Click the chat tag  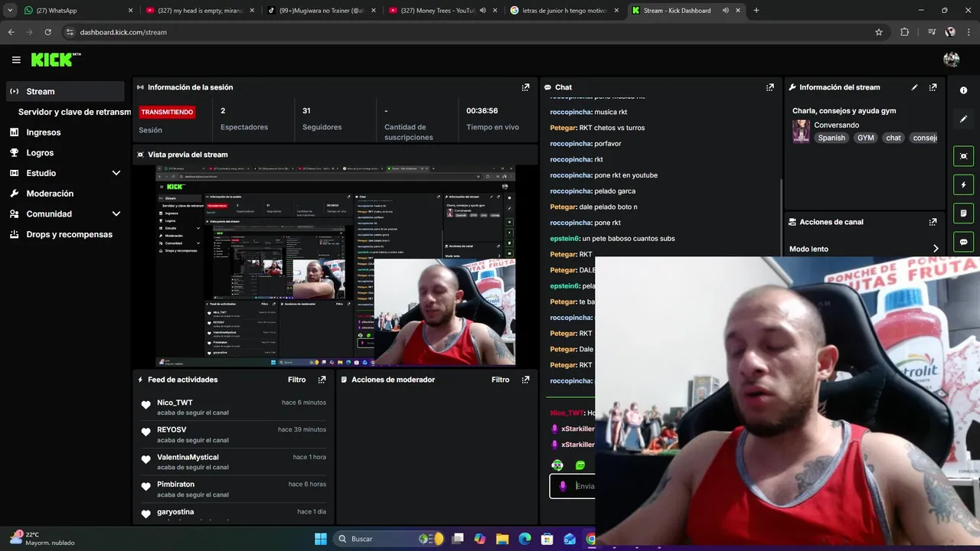tap(893, 139)
